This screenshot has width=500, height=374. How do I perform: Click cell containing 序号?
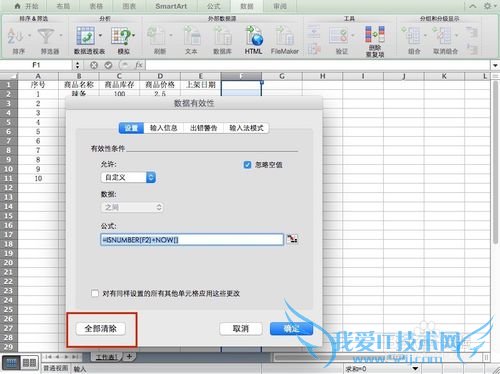(x=38, y=85)
